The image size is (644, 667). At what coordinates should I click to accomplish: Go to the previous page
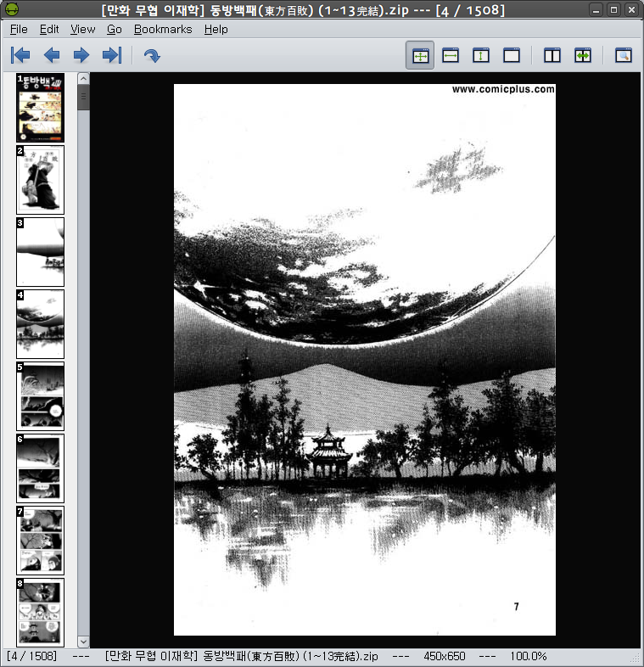click(x=52, y=55)
